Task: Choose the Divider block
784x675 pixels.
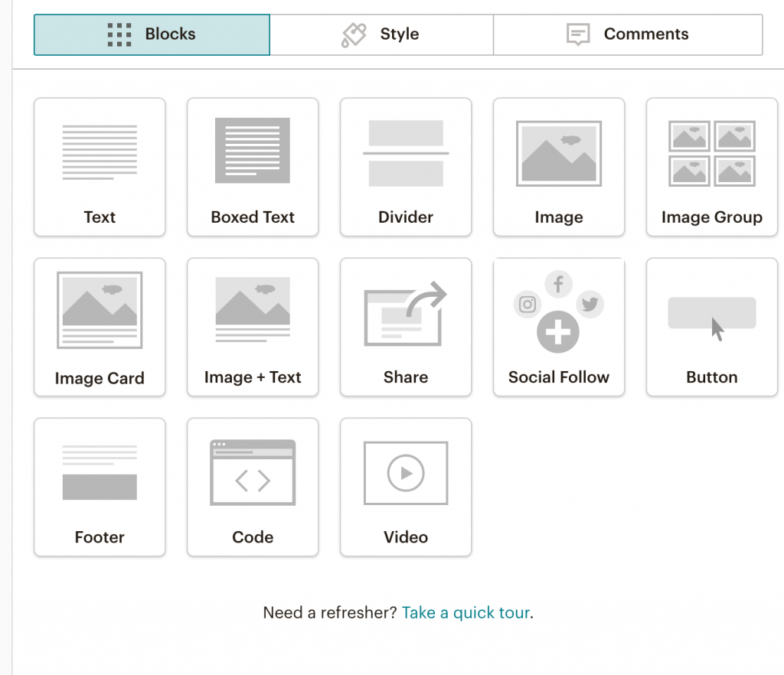Action: tap(406, 167)
